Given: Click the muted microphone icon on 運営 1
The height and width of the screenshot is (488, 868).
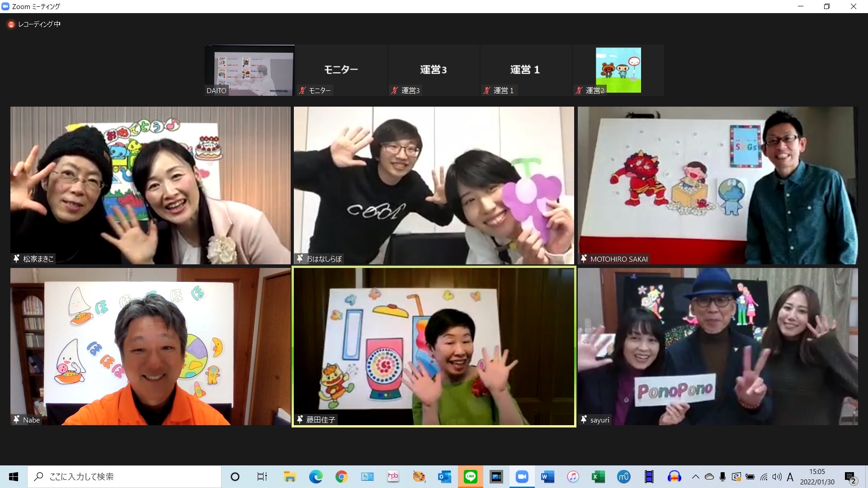Looking at the screenshot, I should tap(487, 90).
